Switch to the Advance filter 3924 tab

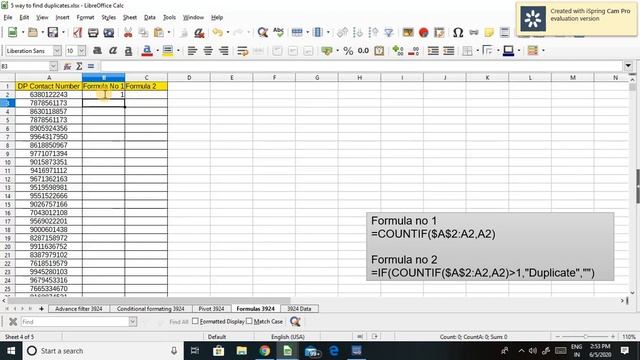[78, 309]
